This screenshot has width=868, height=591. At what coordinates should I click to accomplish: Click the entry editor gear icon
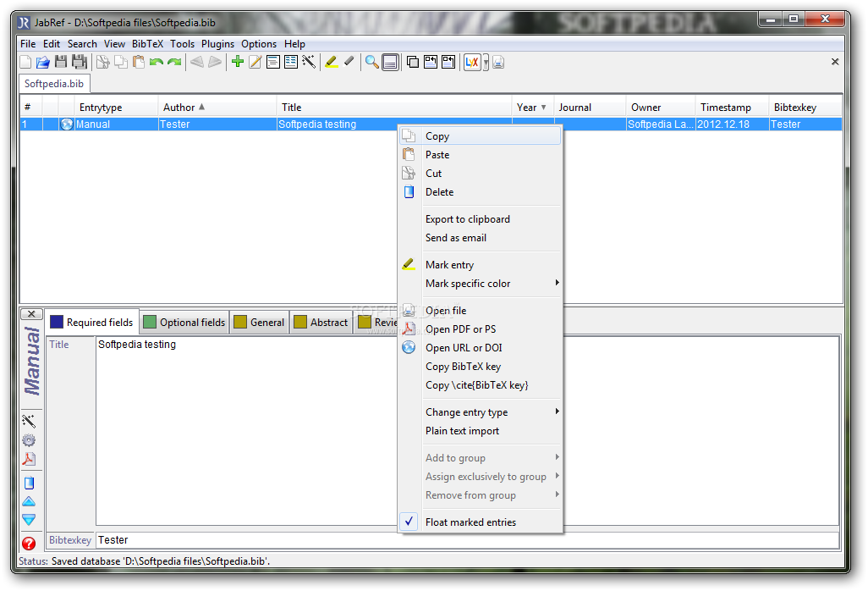coord(29,440)
